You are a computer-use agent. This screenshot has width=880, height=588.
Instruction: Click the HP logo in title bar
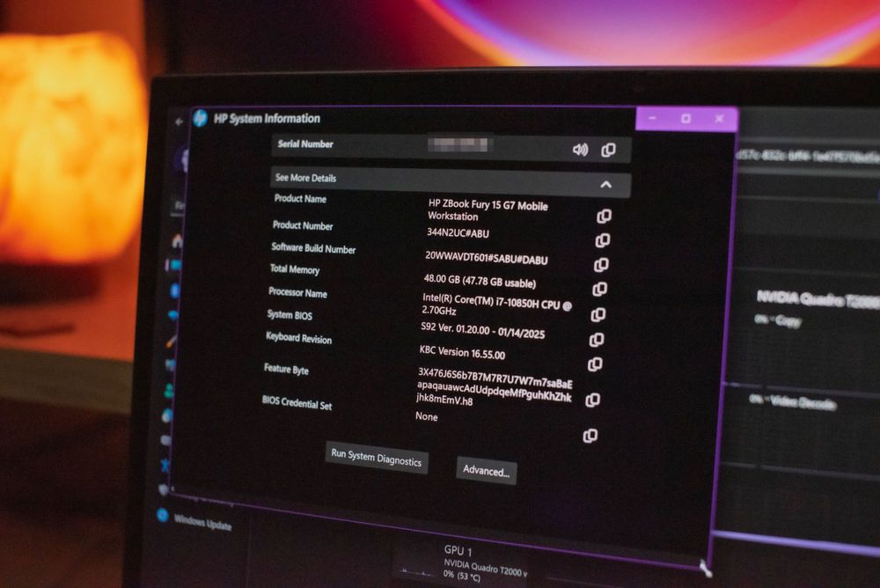click(x=201, y=119)
